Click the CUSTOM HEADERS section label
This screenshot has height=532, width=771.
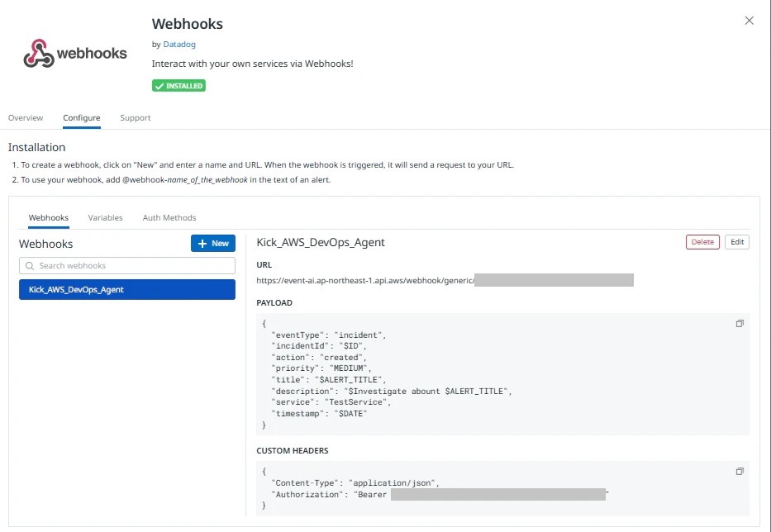click(292, 451)
